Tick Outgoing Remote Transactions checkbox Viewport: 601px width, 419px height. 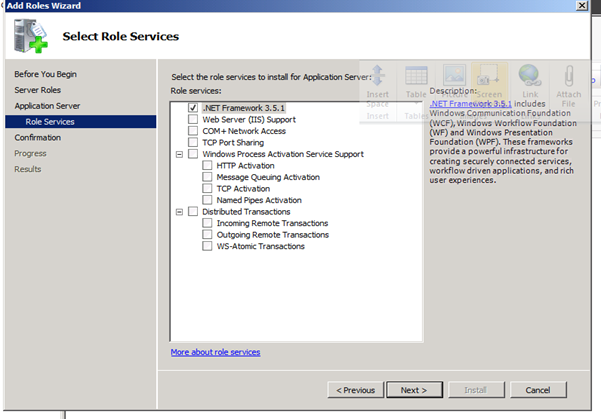point(207,234)
